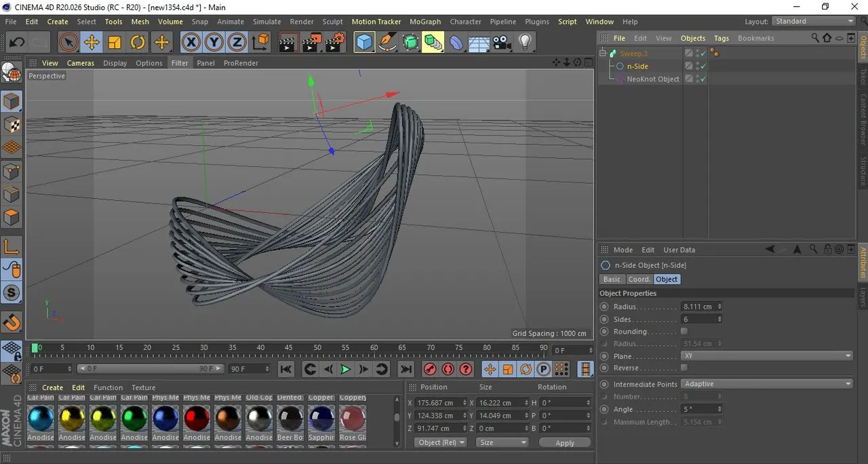Image resolution: width=868 pixels, height=464 pixels.
Task: Click the Play Forwards button
Action: [345, 369]
